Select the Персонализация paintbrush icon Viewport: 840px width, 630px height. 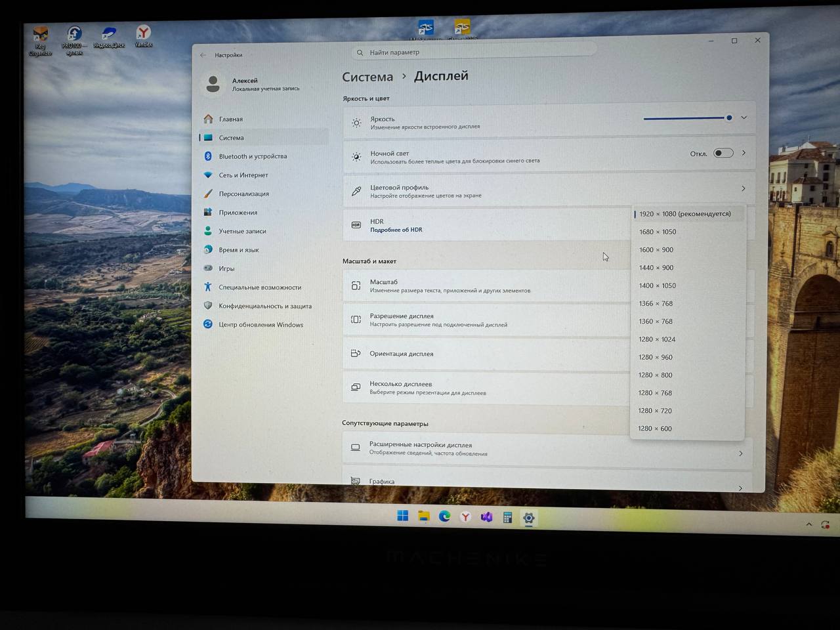click(x=208, y=194)
